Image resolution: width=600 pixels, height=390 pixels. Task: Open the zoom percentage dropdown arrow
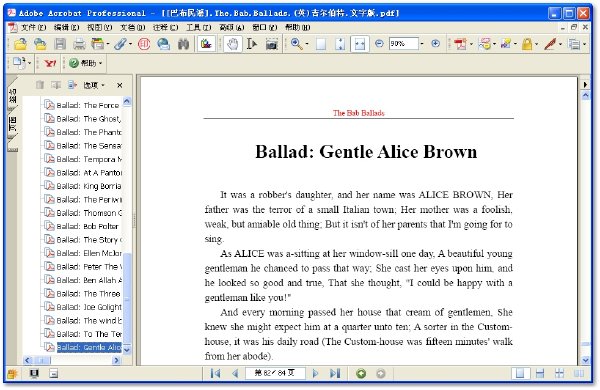click(x=422, y=44)
